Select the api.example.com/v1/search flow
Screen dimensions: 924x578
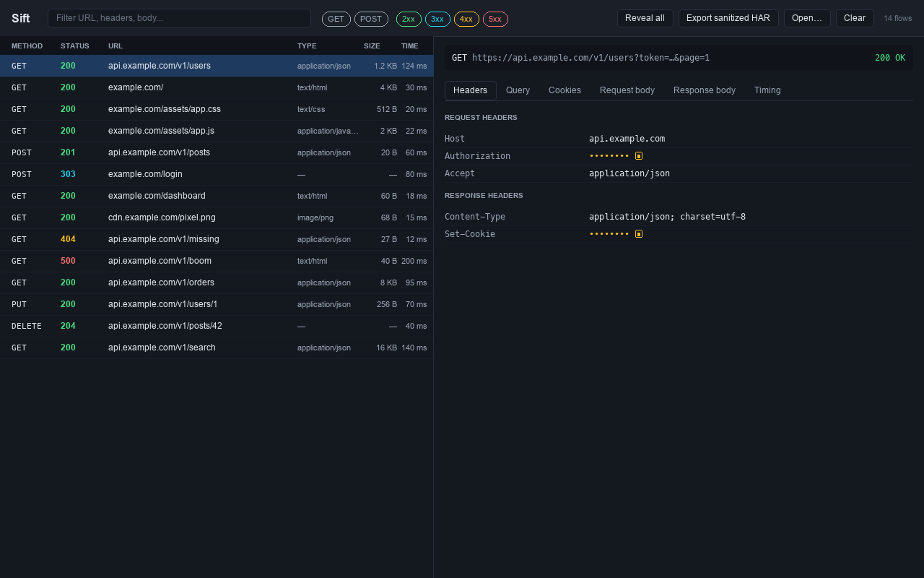click(x=217, y=348)
